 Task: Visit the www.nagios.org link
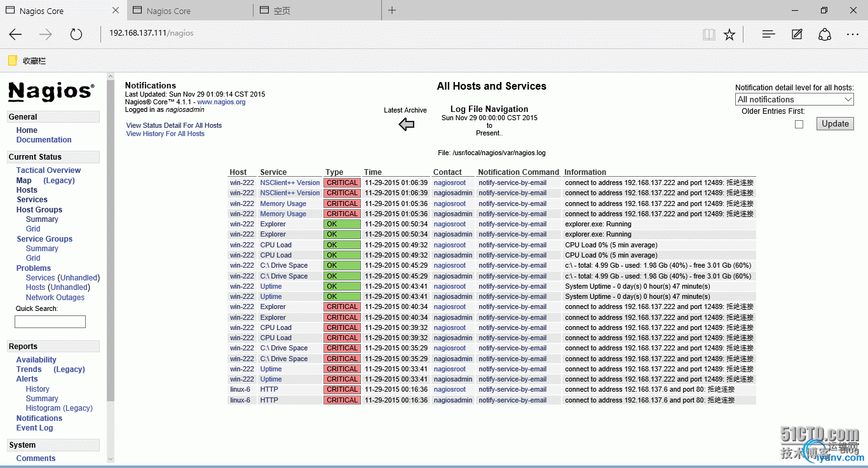(221, 102)
